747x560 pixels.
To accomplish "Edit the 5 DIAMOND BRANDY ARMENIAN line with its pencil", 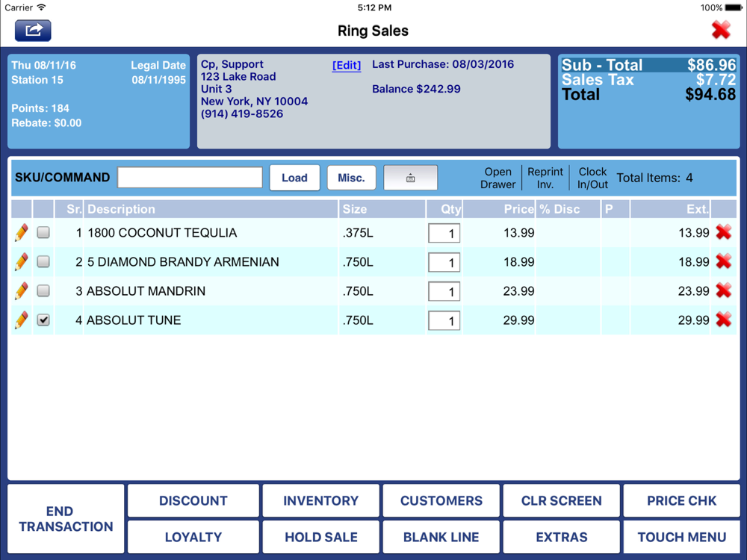I will pyautogui.click(x=21, y=262).
